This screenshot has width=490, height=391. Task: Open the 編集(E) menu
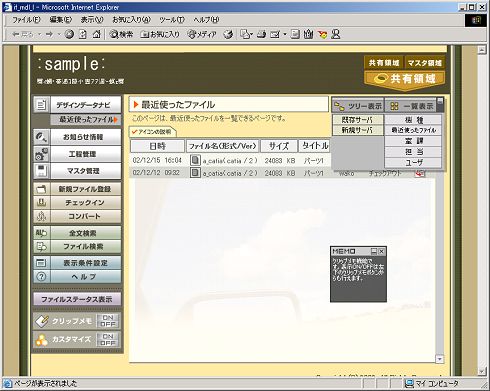61,20
